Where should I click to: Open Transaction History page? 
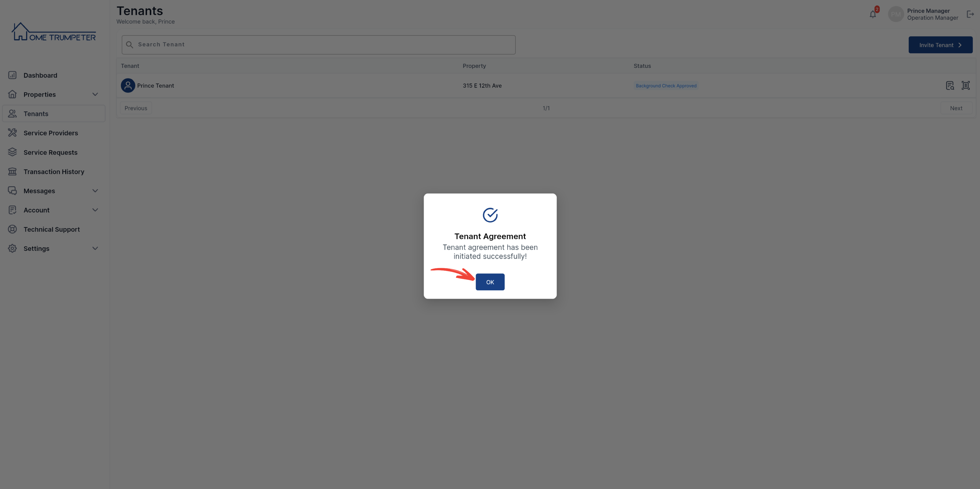[x=54, y=172]
